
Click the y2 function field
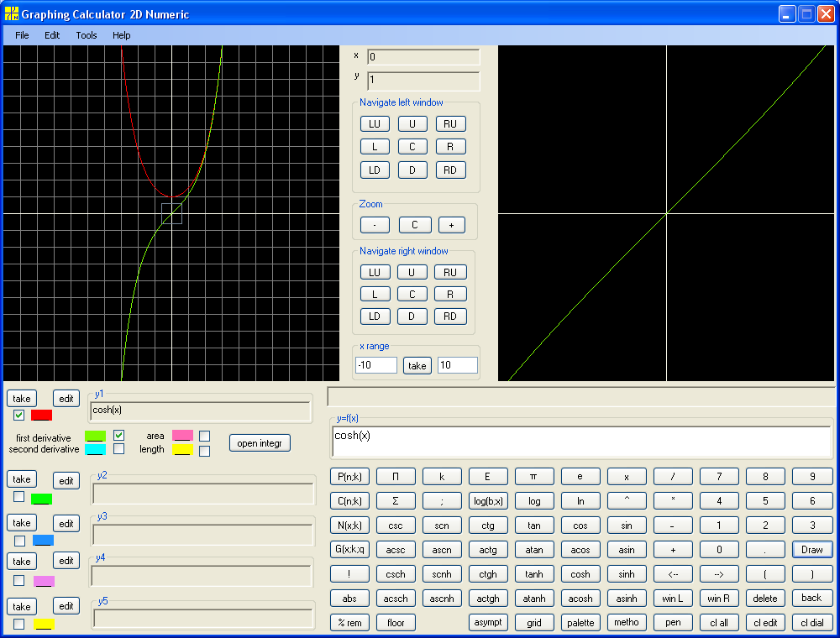click(202, 493)
